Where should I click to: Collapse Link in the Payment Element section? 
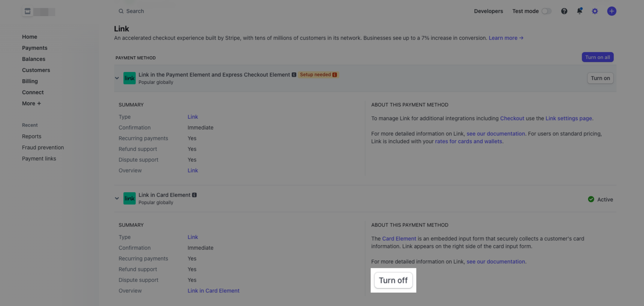117,78
